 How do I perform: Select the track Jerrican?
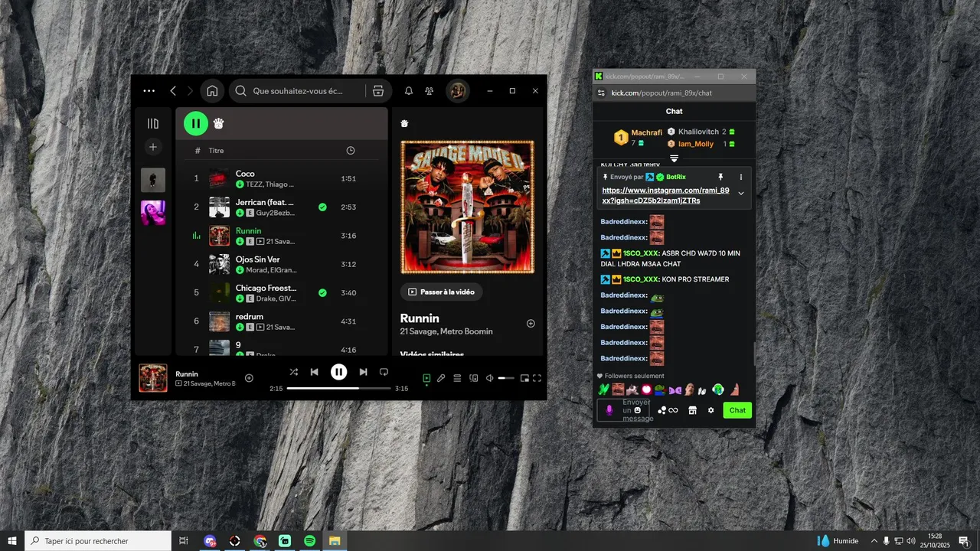[283, 207]
